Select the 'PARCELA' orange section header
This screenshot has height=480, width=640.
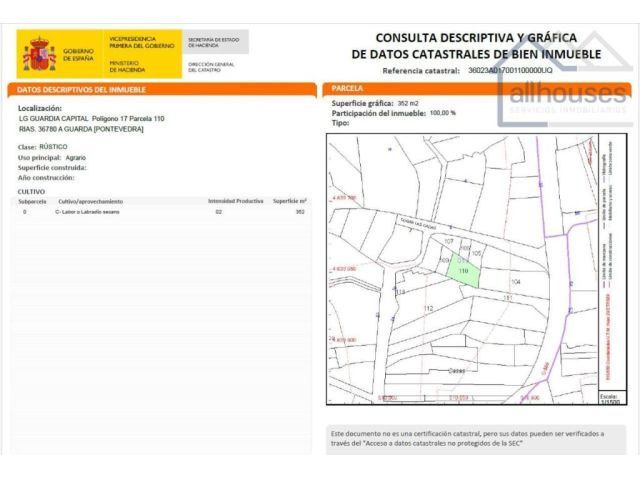pos(477,89)
